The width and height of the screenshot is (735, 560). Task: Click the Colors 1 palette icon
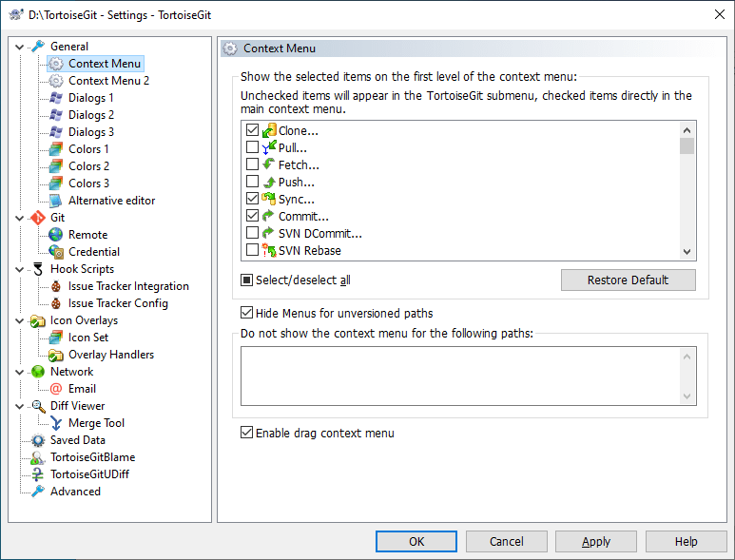(x=56, y=149)
